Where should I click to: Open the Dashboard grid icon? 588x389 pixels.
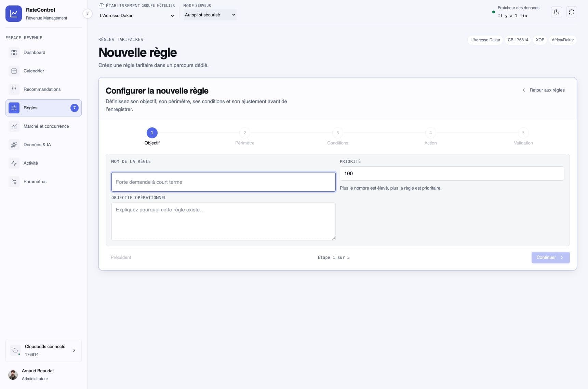tap(14, 53)
